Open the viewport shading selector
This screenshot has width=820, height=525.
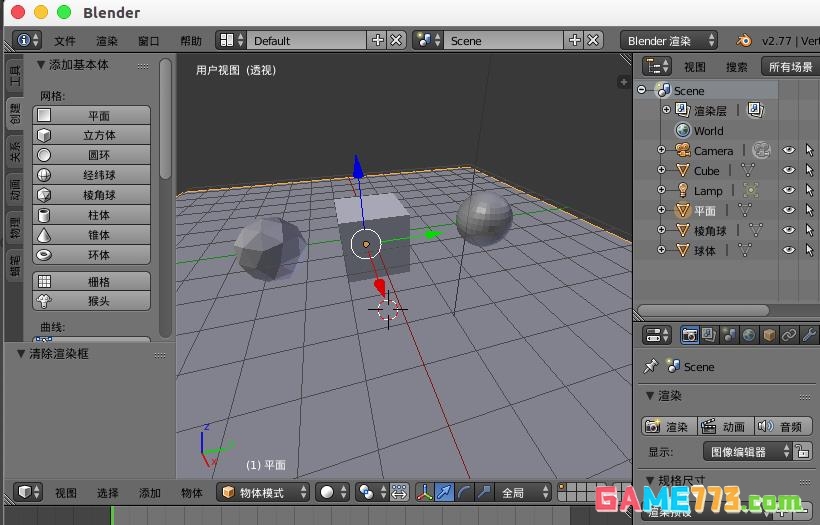click(332, 492)
